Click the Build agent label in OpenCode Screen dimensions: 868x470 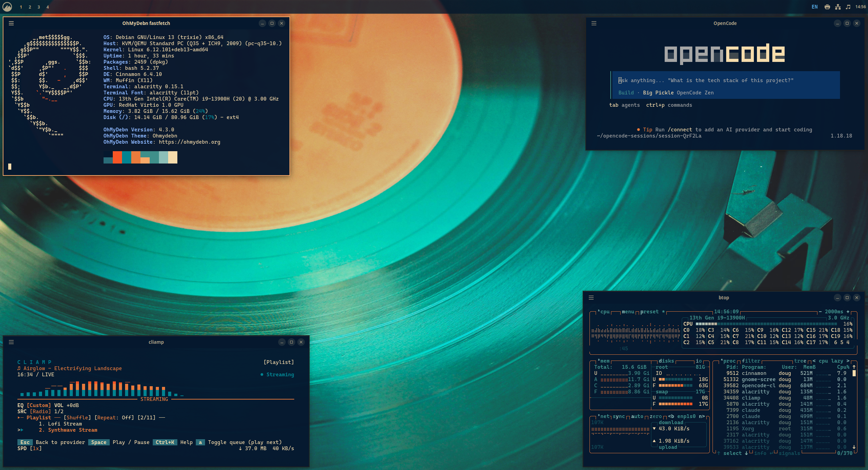click(626, 93)
